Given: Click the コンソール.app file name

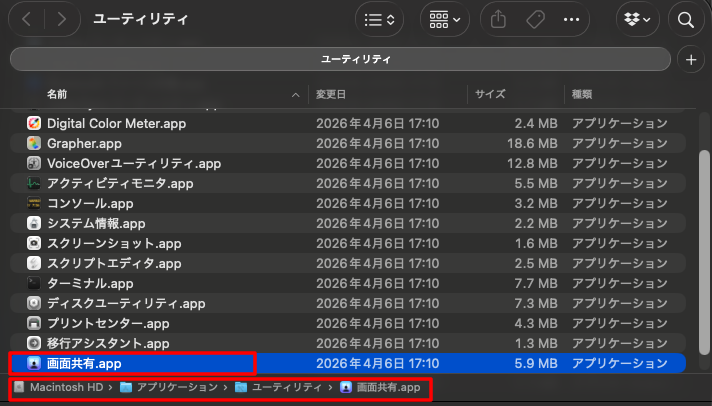Looking at the screenshot, I should click(90, 203).
